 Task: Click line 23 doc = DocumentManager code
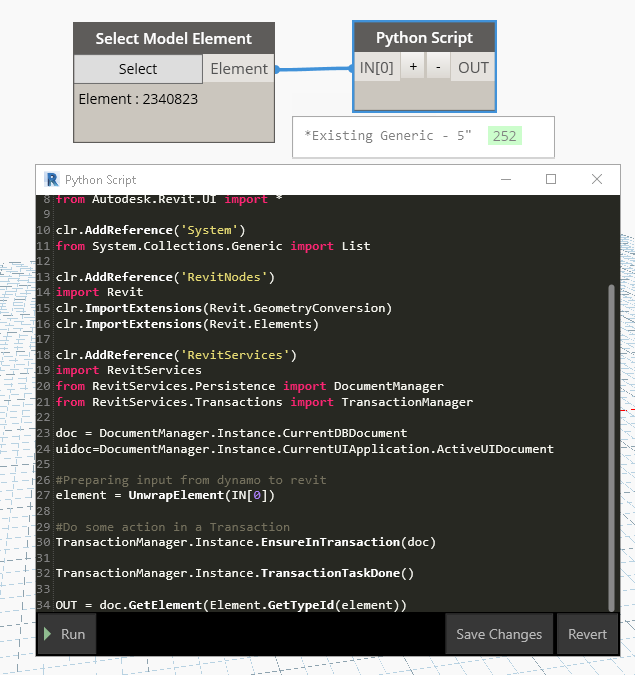232,433
